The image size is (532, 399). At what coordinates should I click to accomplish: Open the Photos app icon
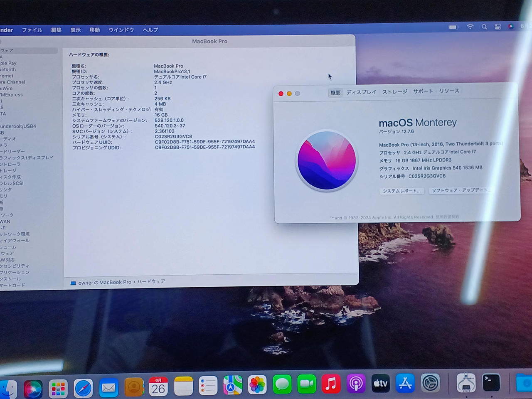pyautogui.click(x=257, y=385)
